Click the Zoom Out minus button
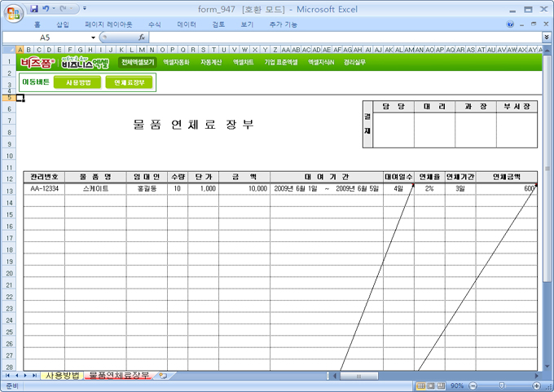 473,385
